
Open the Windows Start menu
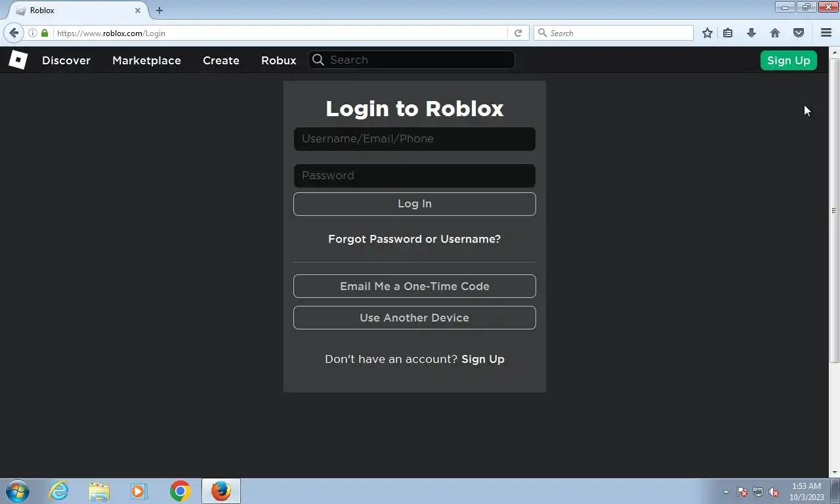pyautogui.click(x=18, y=491)
